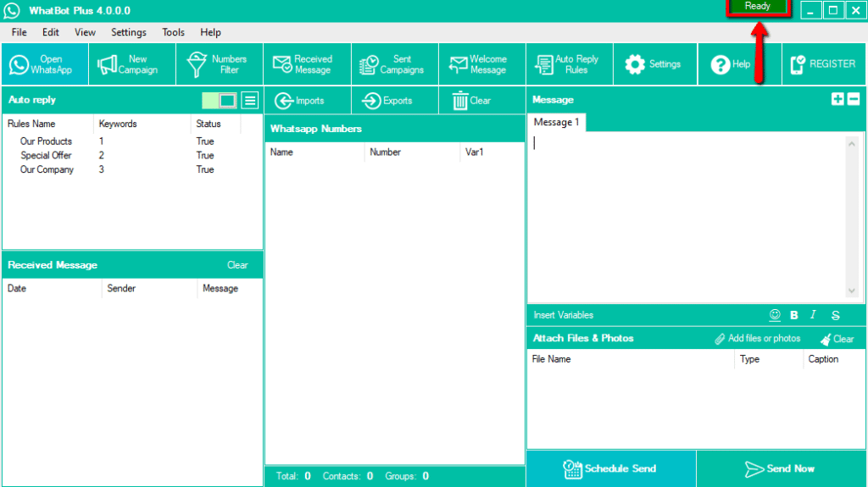Screen dimensions: 868x487
Task: Open the Auto reply list menu icon
Action: pos(250,100)
